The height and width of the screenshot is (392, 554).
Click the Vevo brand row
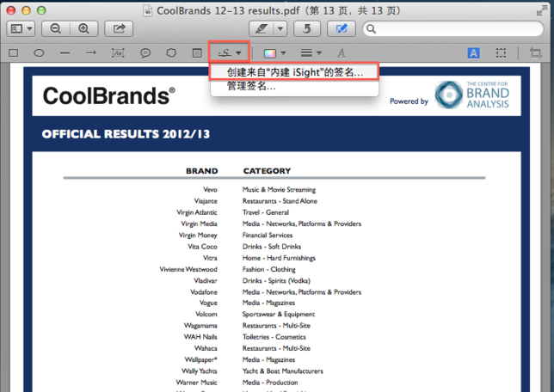tap(210, 190)
